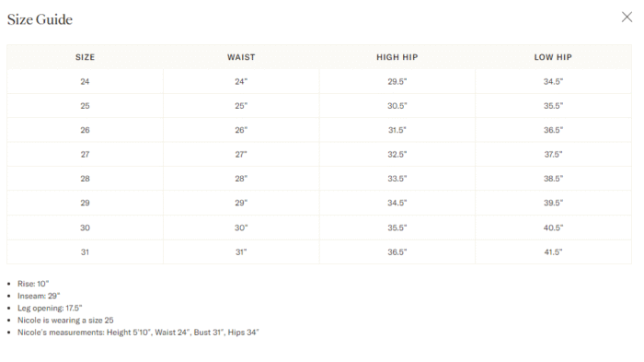Click the Leg opening 17.5" note
The width and height of the screenshot is (644, 362).
click(x=50, y=308)
